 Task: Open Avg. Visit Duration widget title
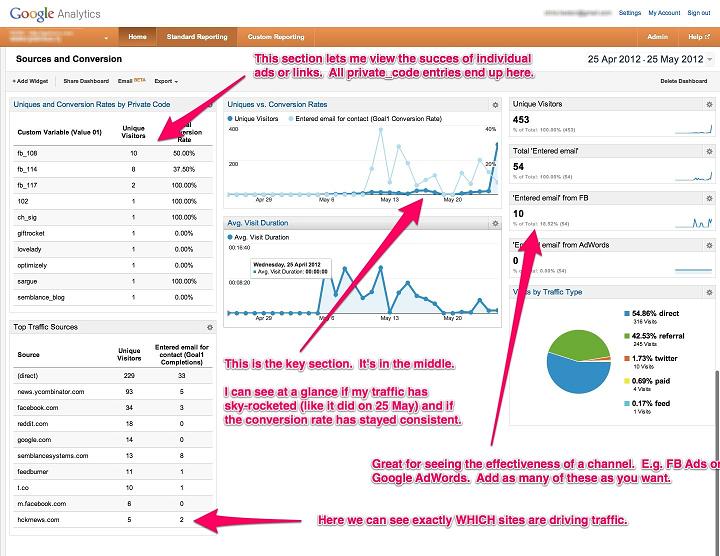258,223
